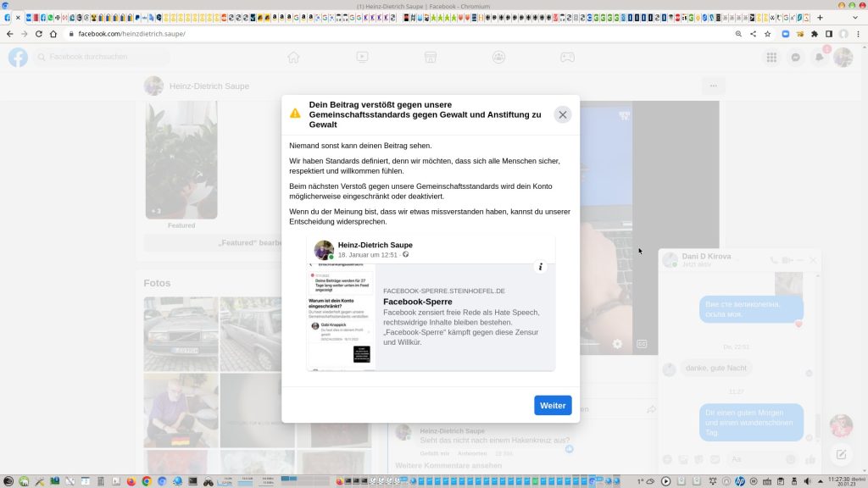Open the Messenger icon in the header
Image resolution: width=868 pixels, height=488 pixels.
coord(795,57)
